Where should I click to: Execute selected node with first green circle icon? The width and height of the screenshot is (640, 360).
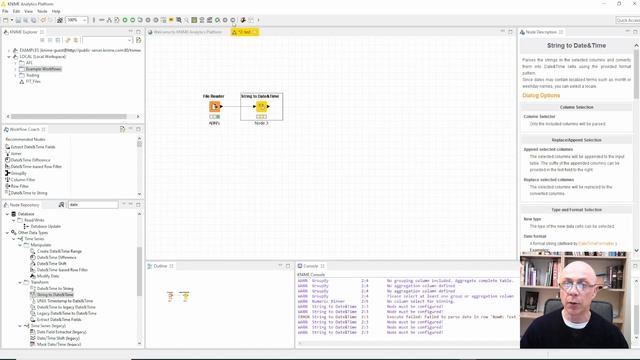(x=125, y=20)
